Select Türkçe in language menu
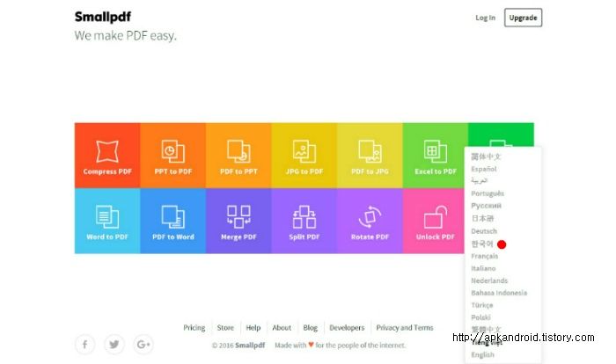 482,305
